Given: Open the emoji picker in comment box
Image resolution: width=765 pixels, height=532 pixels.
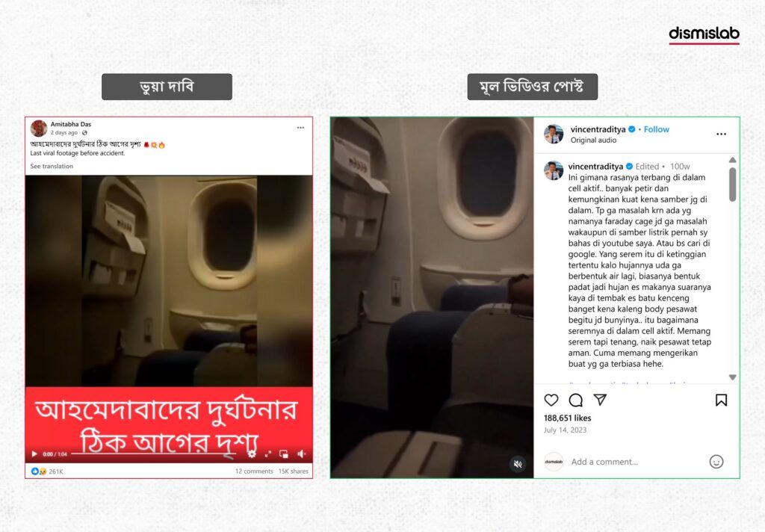Looking at the screenshot, I should (x=716, y=462).
